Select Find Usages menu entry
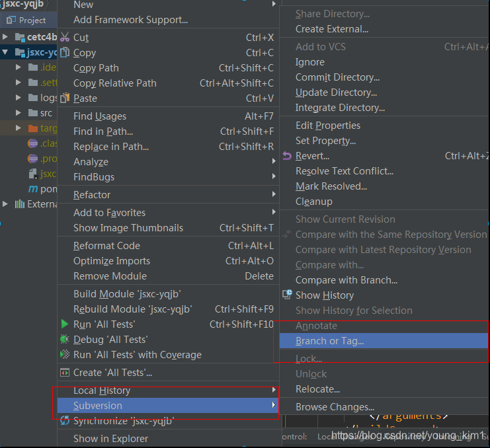490x448 pixels. [168, 116]
